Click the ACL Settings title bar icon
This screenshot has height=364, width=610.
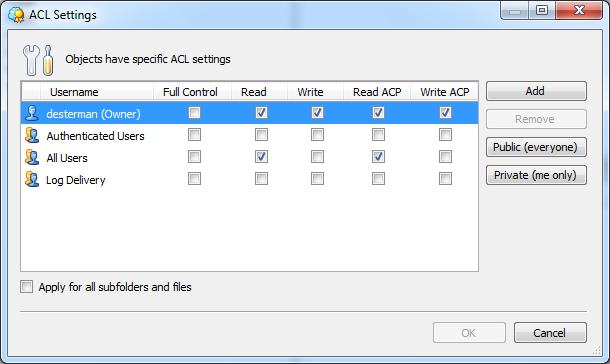16,15
